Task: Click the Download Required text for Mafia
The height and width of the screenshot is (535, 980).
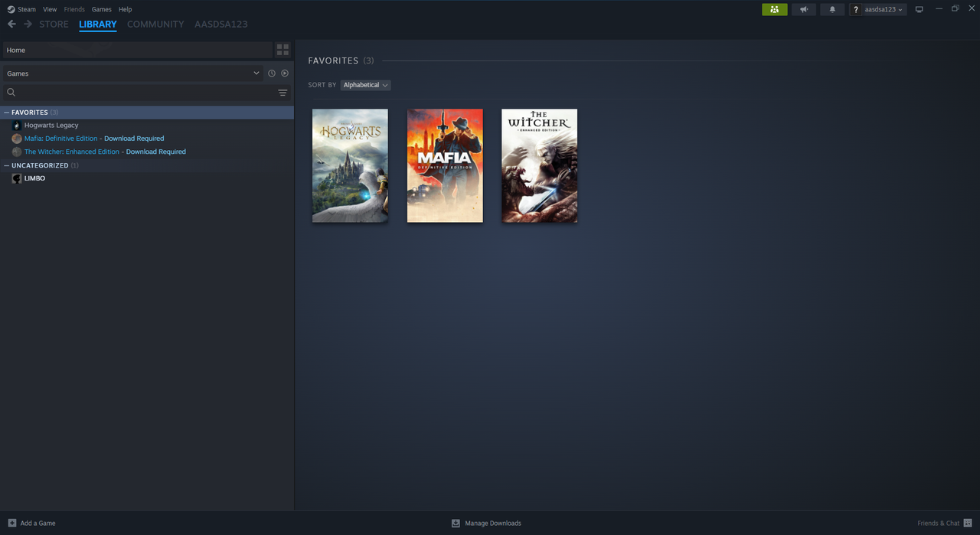Action: [x=134, y=139]
